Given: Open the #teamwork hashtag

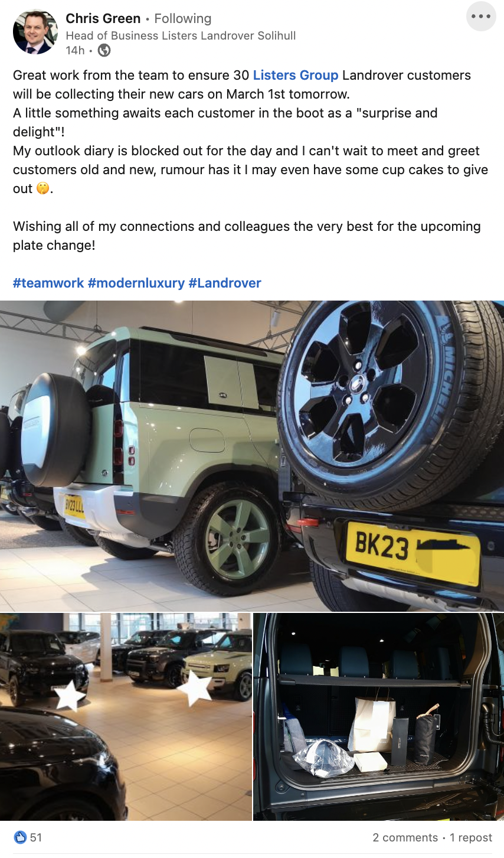Looking at the screenshot, I should [48, 283].
